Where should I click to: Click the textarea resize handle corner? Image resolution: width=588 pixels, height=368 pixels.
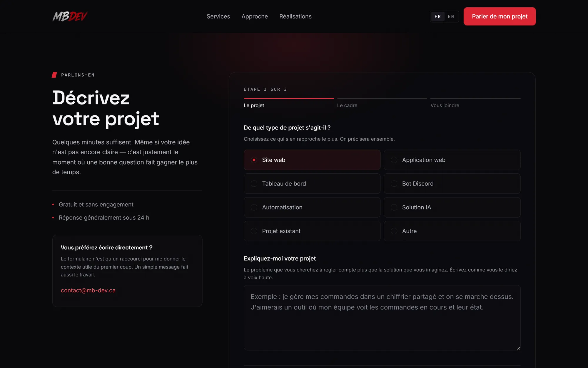pyautogui.click(x=518, y=348)
